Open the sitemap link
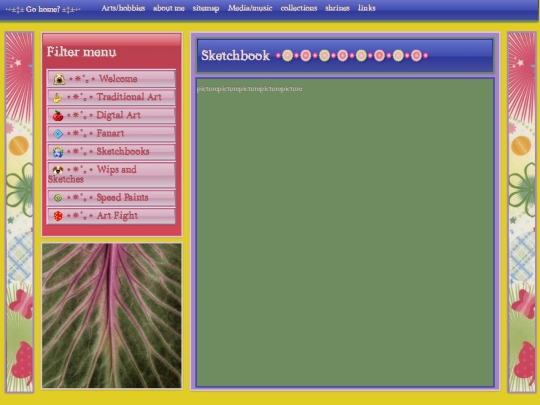Viewport: 540px width, 405px height. click(x=206, y=8)
